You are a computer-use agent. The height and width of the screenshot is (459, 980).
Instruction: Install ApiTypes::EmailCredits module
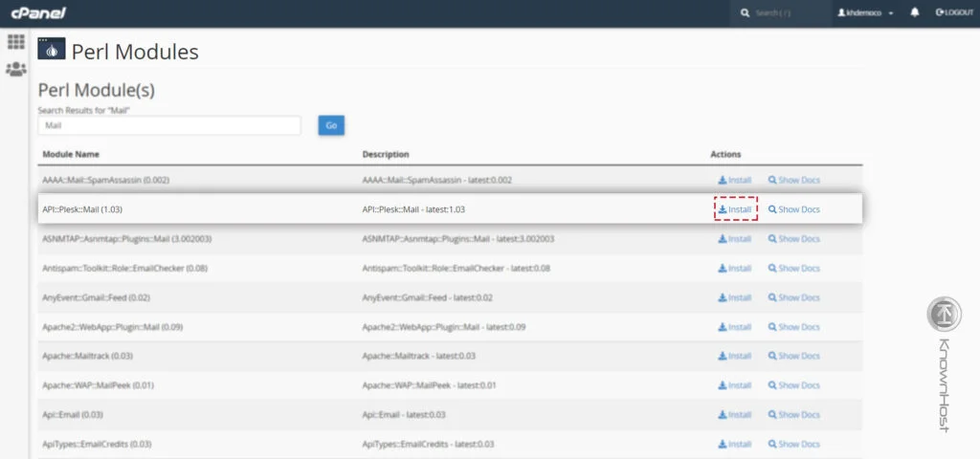(734, 444)
